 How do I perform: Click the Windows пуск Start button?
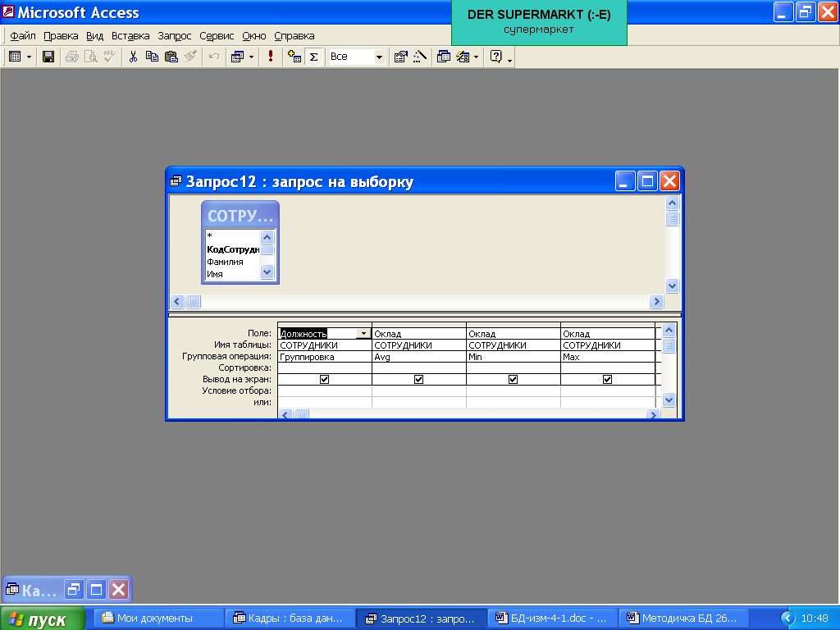(43, 619)
